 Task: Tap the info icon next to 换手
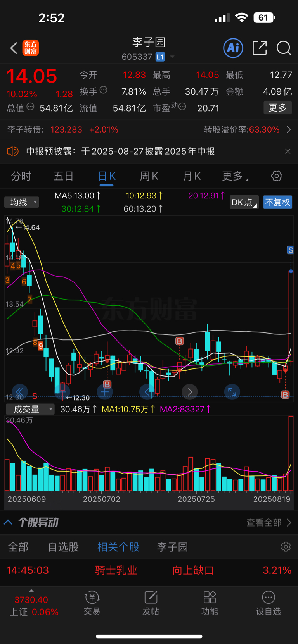(104, 90)
